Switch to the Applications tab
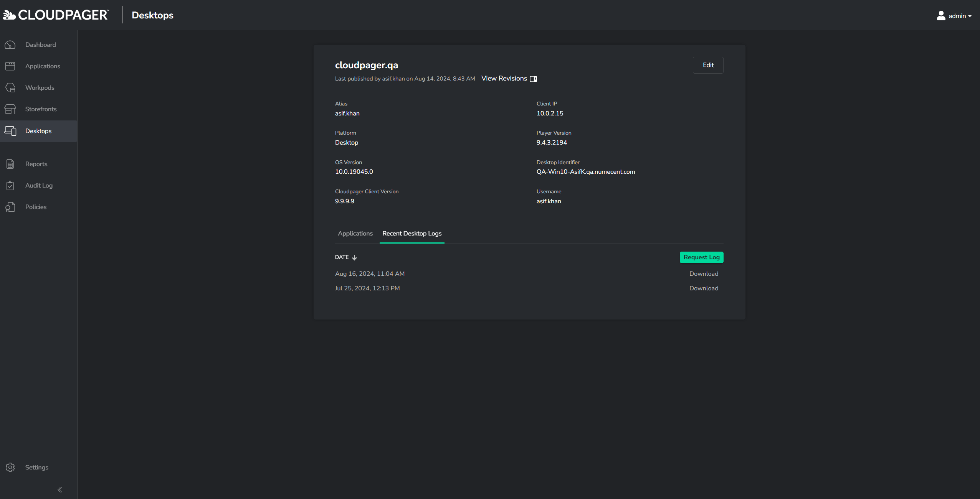Viewport: 980px width, 499px height. click(355, 234)
